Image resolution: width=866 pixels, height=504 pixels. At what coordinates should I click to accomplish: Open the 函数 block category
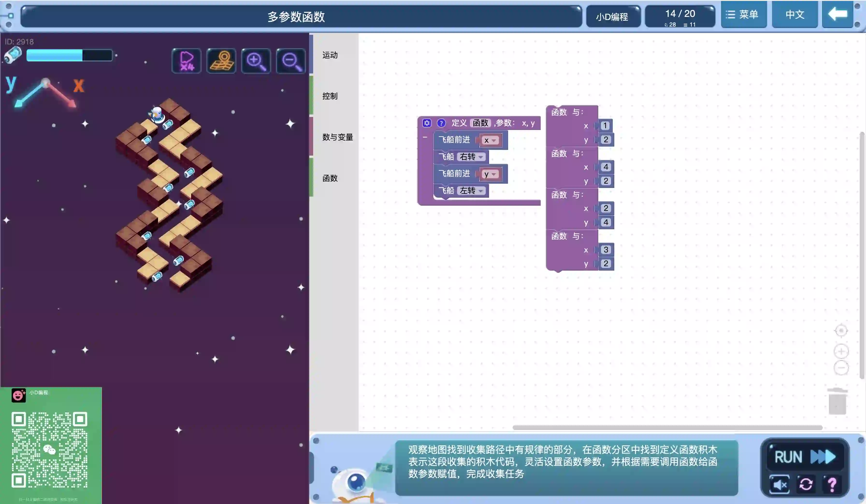[x=330, y=178]
